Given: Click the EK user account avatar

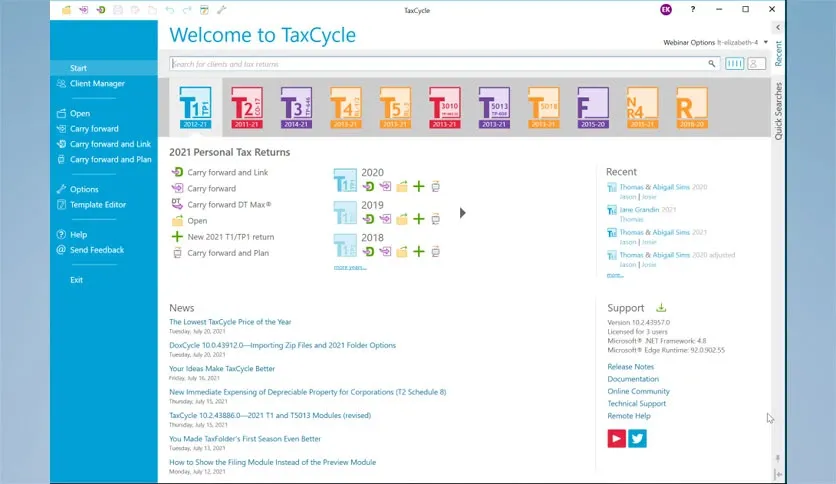Looking at the screenshot, I should 666,9.
